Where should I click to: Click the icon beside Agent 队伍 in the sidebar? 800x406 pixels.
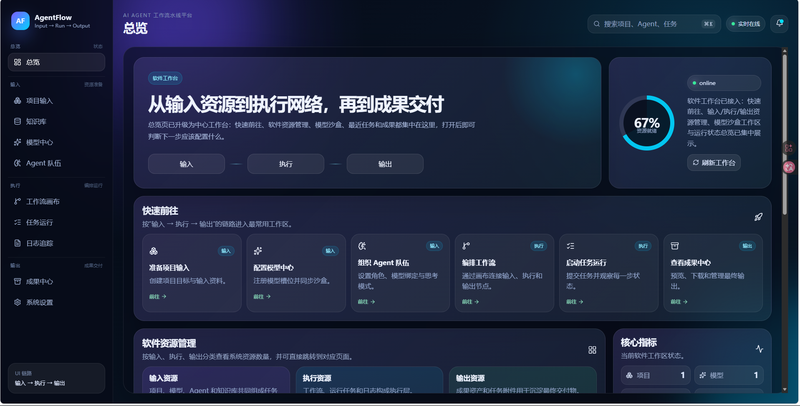[17, 163]
